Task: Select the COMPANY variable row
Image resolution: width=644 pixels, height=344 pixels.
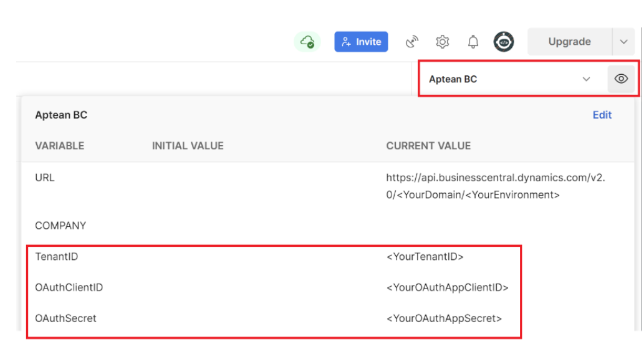Action: [x=60, y=226]
